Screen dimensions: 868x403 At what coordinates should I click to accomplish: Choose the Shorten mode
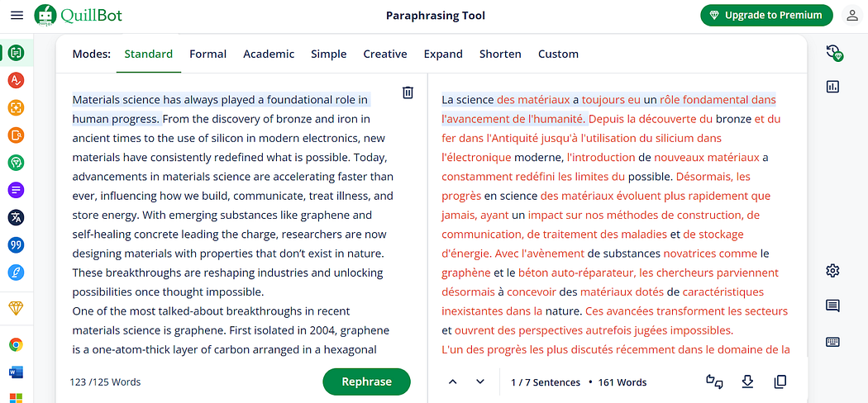[500, 55]
